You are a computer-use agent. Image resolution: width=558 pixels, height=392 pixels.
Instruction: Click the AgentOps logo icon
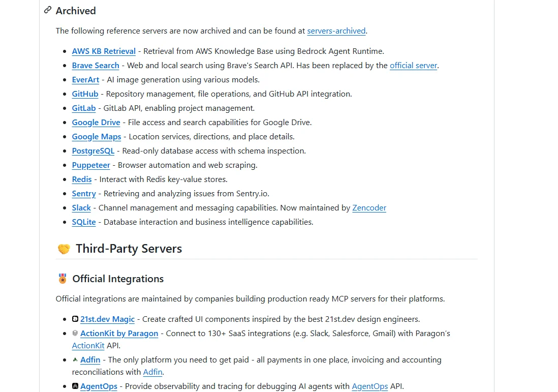click(x=75, y=386)
